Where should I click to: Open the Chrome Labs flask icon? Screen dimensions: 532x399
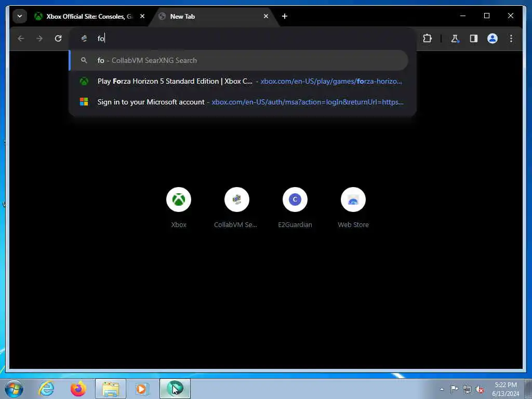click(455, 38)
